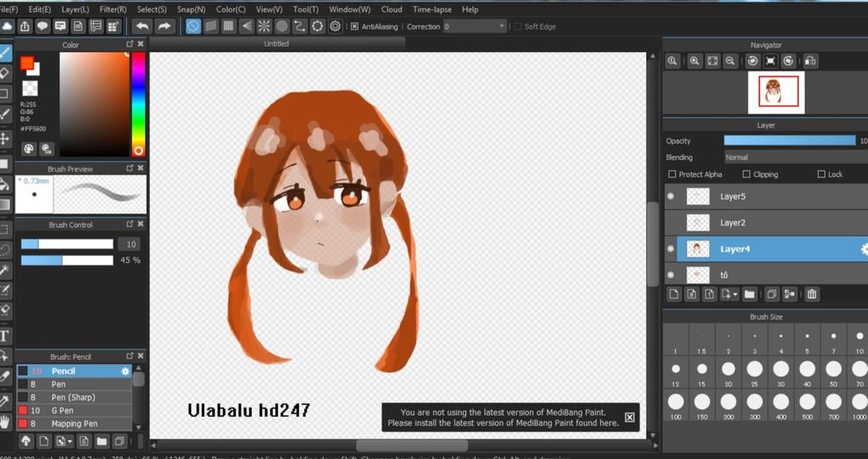Fit canvas to window in Navigator

[x=712, y=61]
